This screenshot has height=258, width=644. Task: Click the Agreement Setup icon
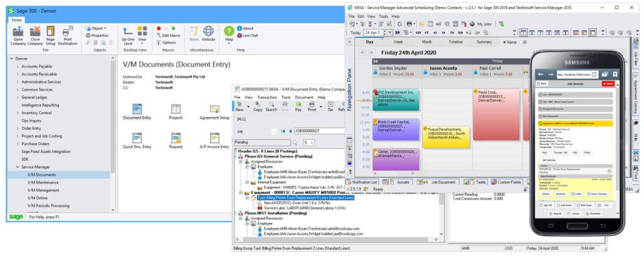point(214,110)
